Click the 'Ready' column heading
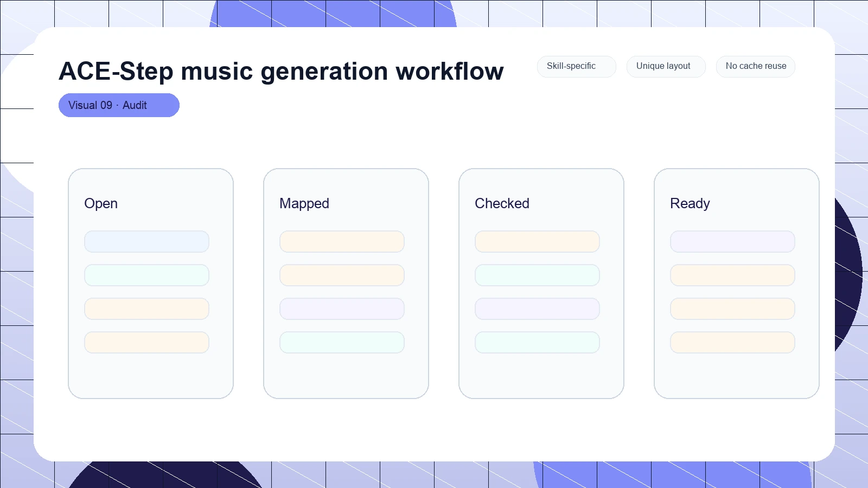 point(690,203)
